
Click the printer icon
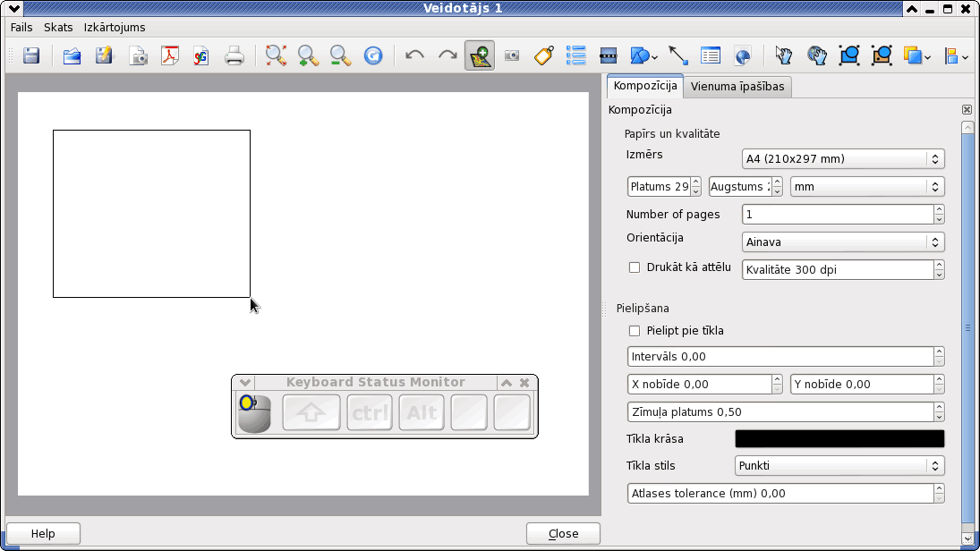(x=234, y=55)
